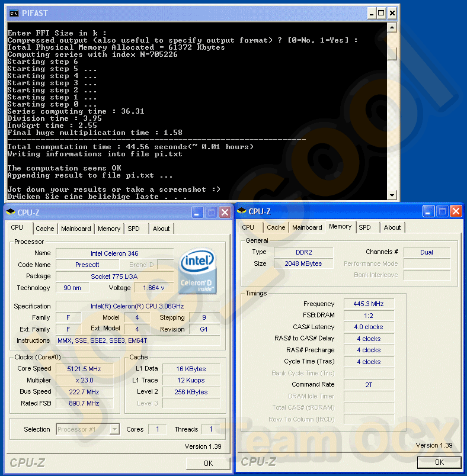
Task: Click the PIFAST console window icon
Action: [14, 13]
